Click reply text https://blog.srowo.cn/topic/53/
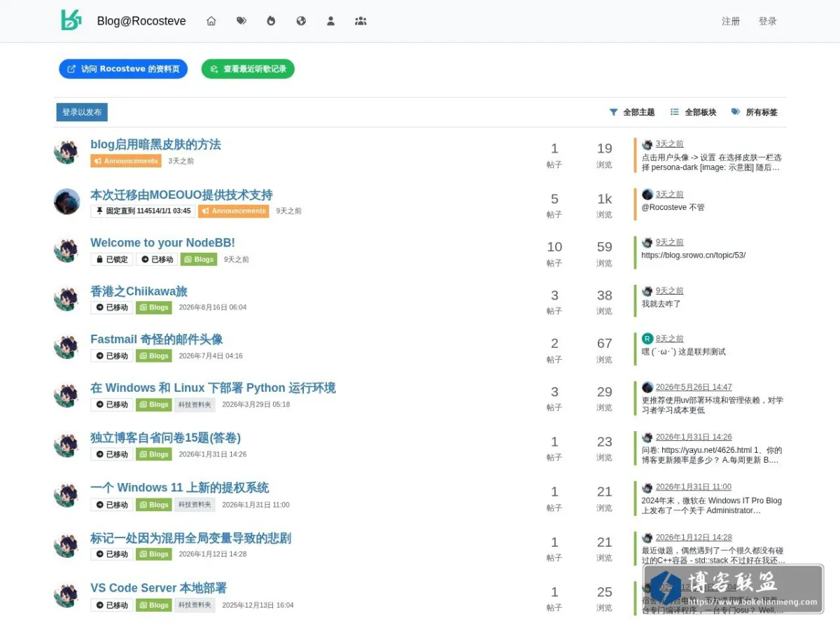840x630 pixels. (x=694, y=255)
